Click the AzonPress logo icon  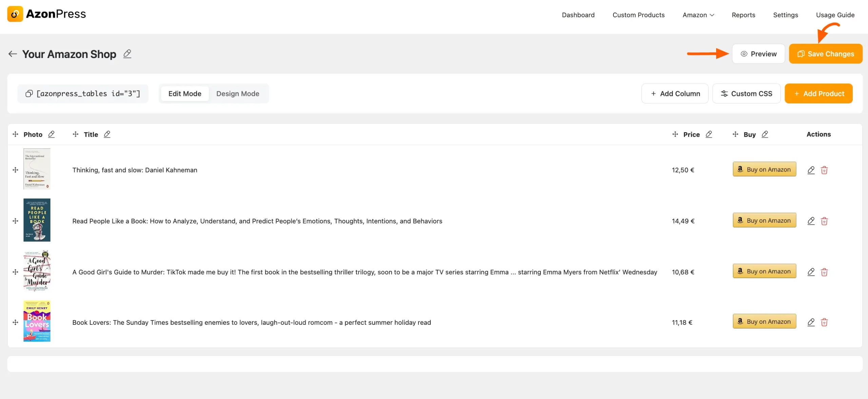tap(15, 14)
